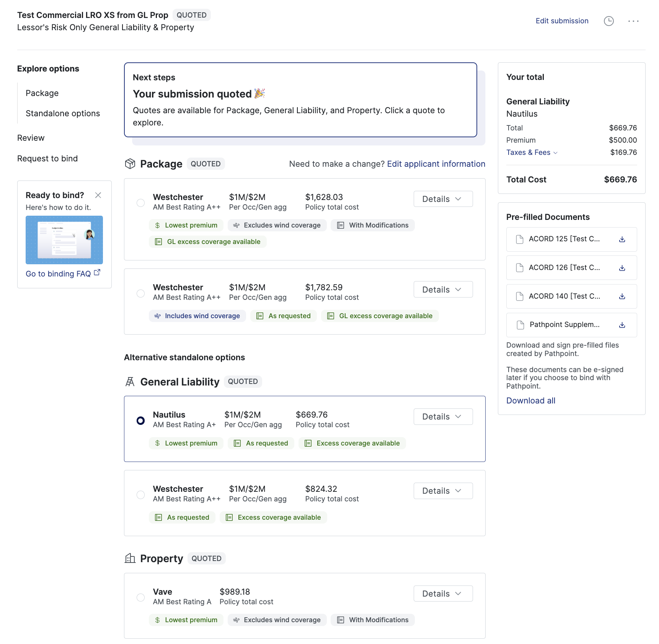Click the Alternative standalone options heading

click(x=184, y=358)
